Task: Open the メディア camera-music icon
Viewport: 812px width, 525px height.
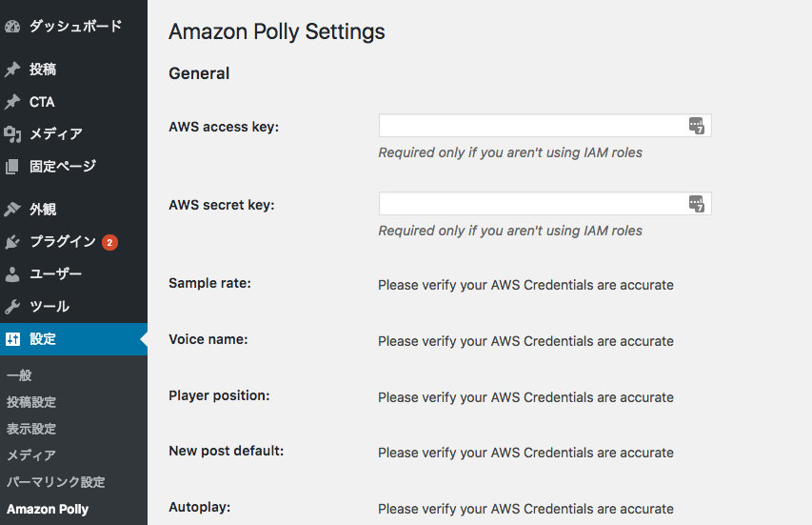Action: point(12,134)
